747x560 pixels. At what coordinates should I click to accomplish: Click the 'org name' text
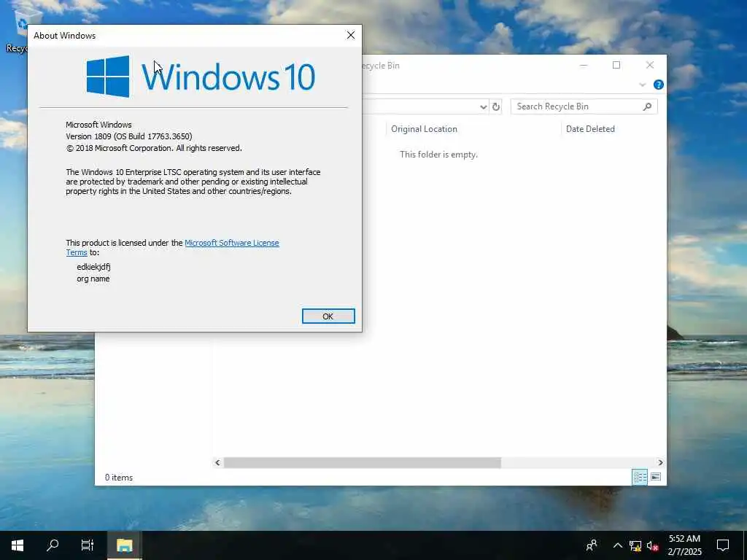93,279
